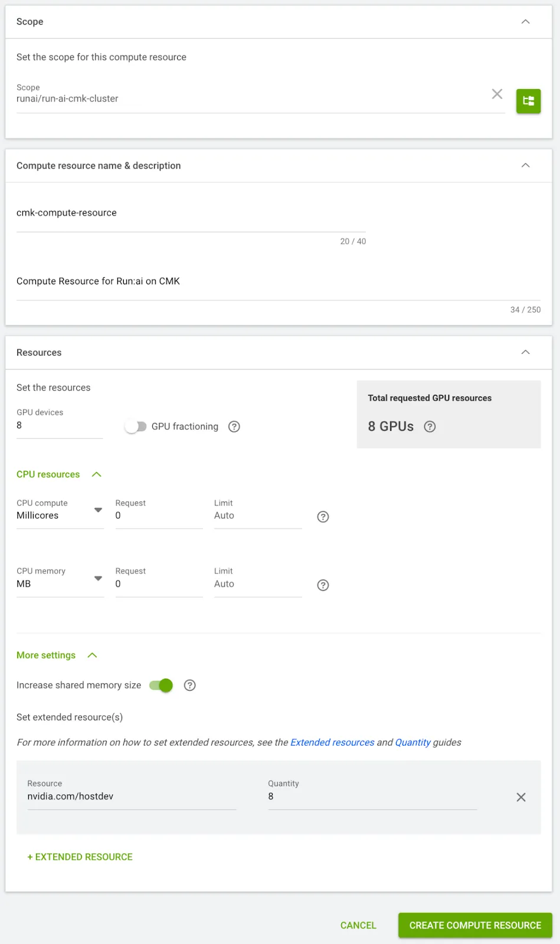
Task: Open CPU compute help icon
Action: tap(323, 517)
